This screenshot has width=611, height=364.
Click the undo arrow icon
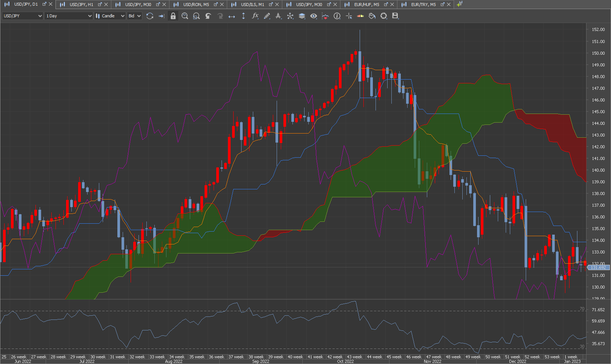click(x=208, y=16)
